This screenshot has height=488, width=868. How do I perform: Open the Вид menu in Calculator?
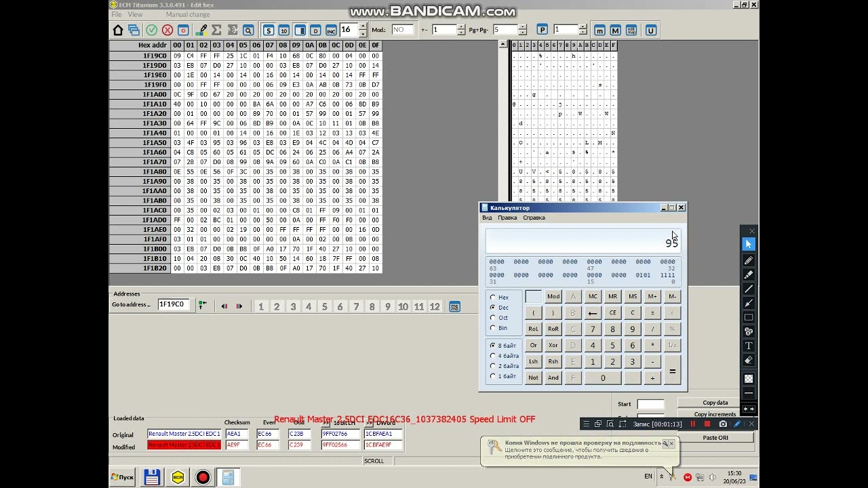pos(487,218)
